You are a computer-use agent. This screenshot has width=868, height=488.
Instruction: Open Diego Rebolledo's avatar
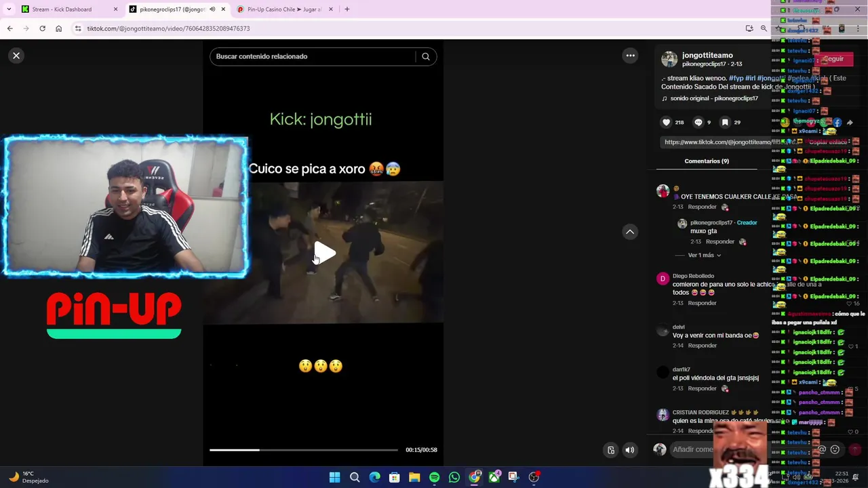[663, 279]
